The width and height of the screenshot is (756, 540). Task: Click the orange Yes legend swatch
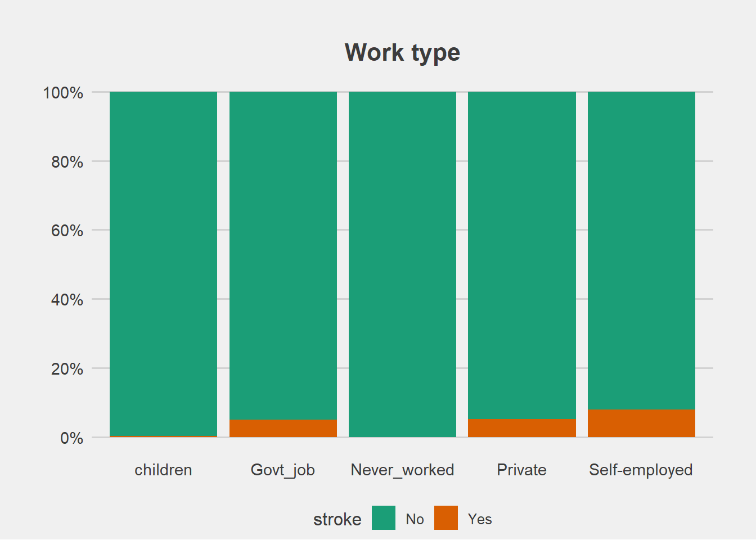[446, 518]
